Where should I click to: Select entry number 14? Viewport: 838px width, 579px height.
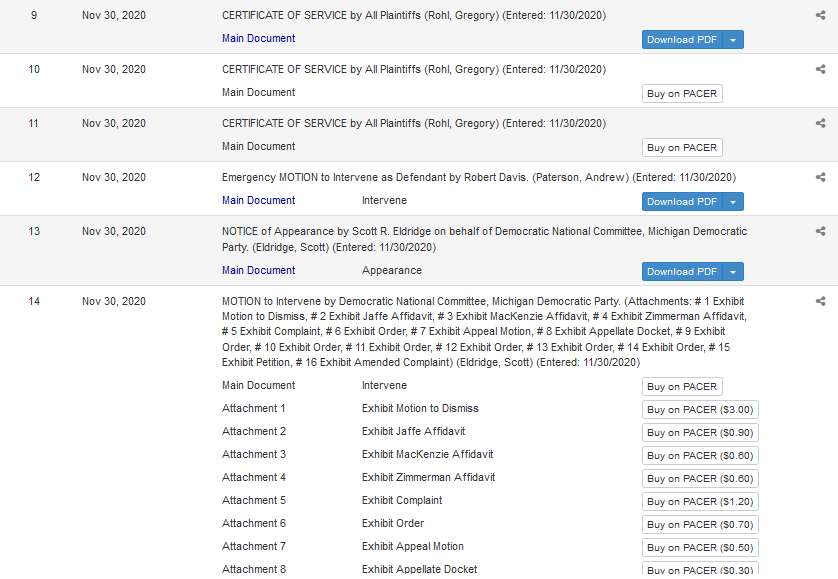tap(34, 302)
